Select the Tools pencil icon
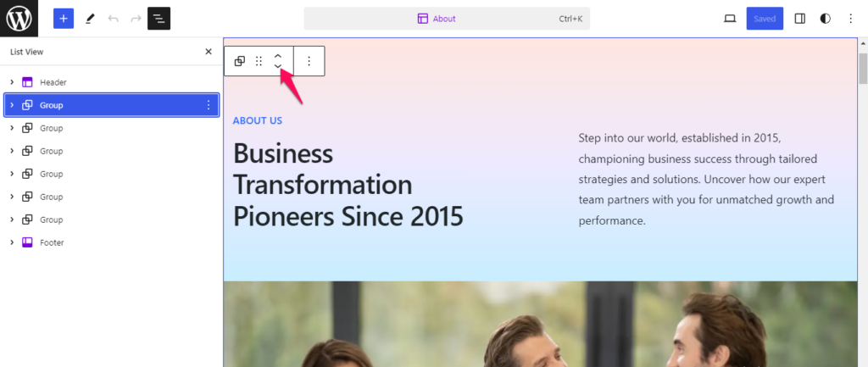 tap(90, 19)
